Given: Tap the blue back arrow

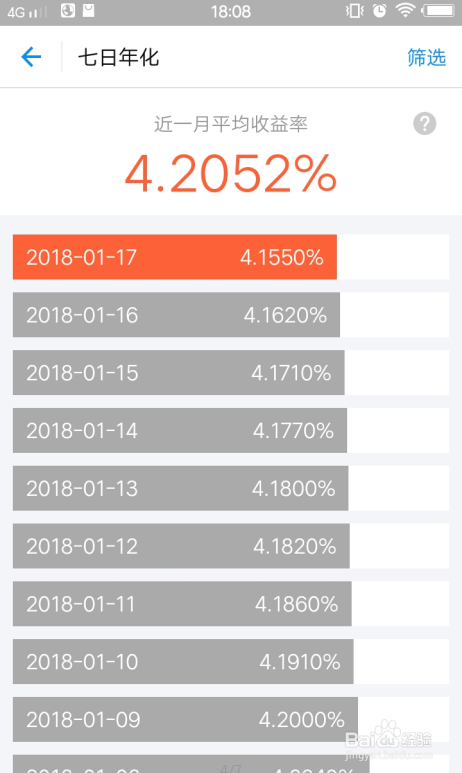Looking at the screenshot, I should coord(31,57).
